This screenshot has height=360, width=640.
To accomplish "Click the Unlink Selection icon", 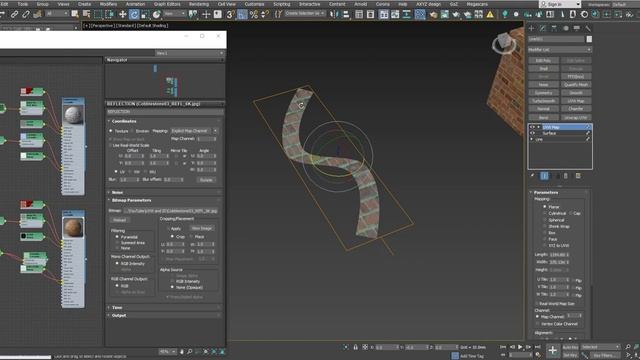I will 26,15.
